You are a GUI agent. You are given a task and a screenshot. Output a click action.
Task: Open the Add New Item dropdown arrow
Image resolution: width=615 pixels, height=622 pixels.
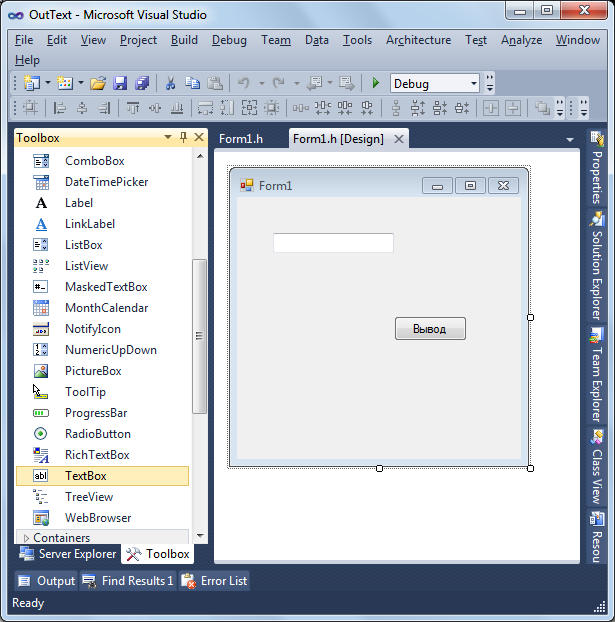(x=81, y=83)
